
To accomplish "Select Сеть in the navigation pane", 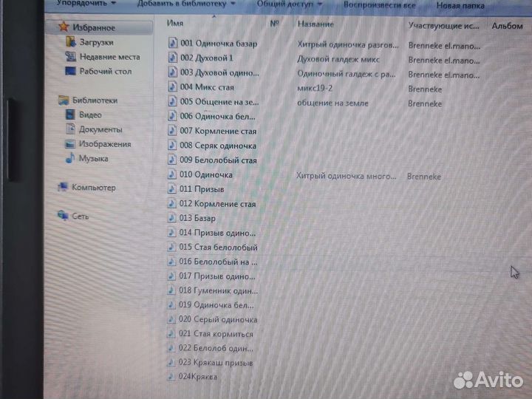I will point(80,216).
